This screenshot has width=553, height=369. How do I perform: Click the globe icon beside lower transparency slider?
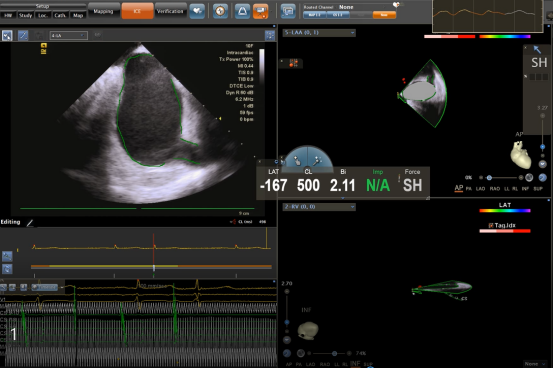300,353
